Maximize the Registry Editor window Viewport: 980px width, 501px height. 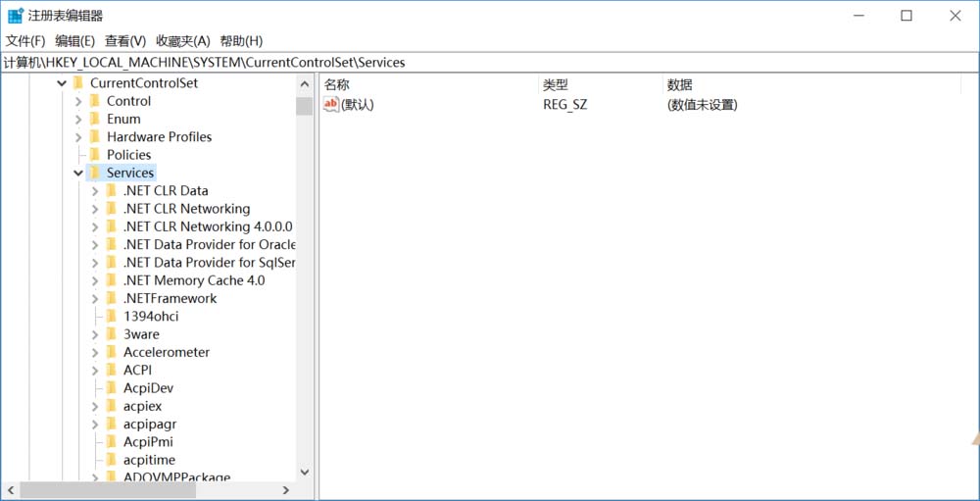[906, 16]
